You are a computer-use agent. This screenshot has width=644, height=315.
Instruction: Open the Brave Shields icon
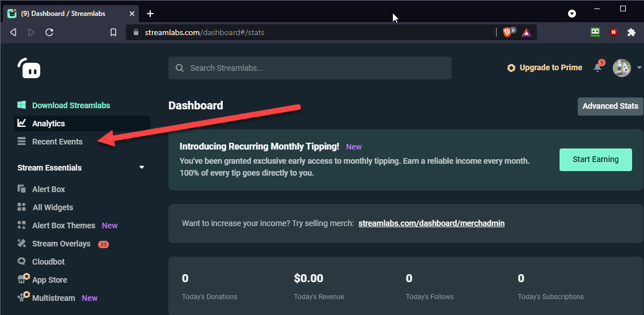click(508, 32)
